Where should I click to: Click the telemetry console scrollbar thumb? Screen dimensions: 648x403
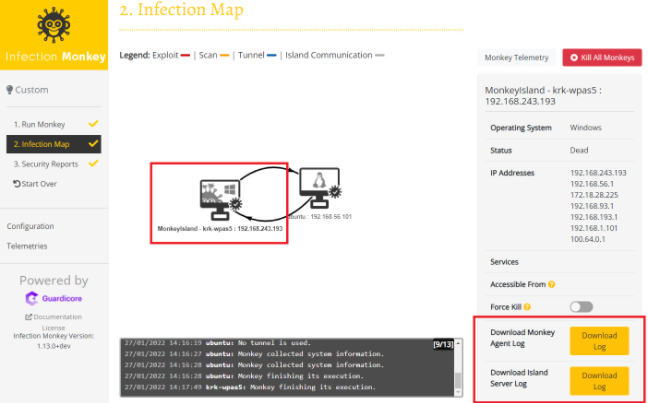[458, 380]
